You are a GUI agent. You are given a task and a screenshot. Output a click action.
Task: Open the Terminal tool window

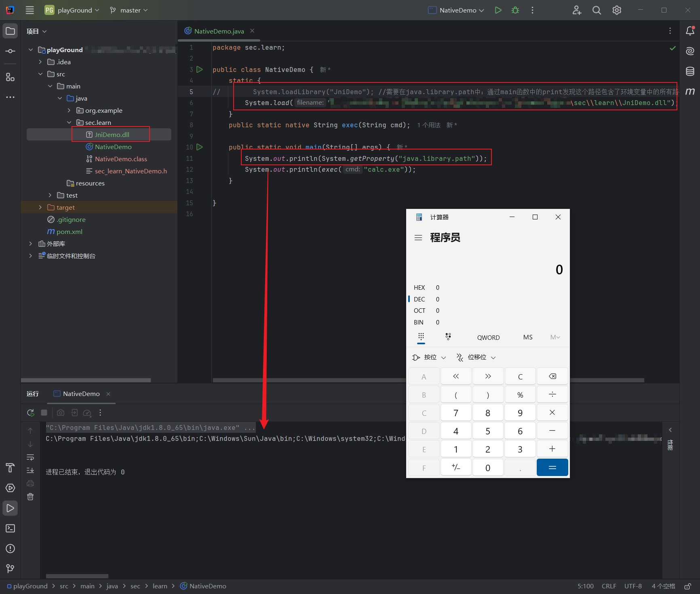pyautogui.click(x=10, y=528)
